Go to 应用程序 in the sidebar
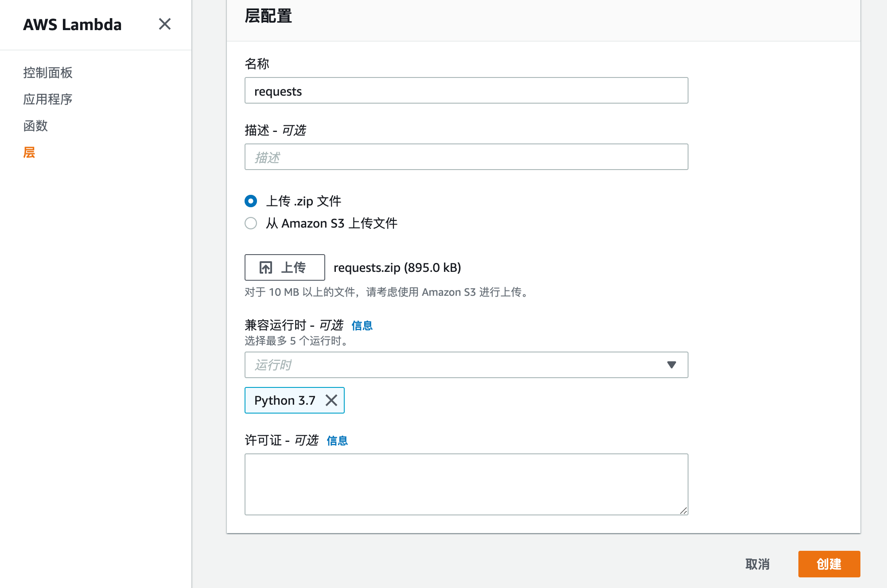The width and height of the screenshot is (887, 588). pos(48,99)
